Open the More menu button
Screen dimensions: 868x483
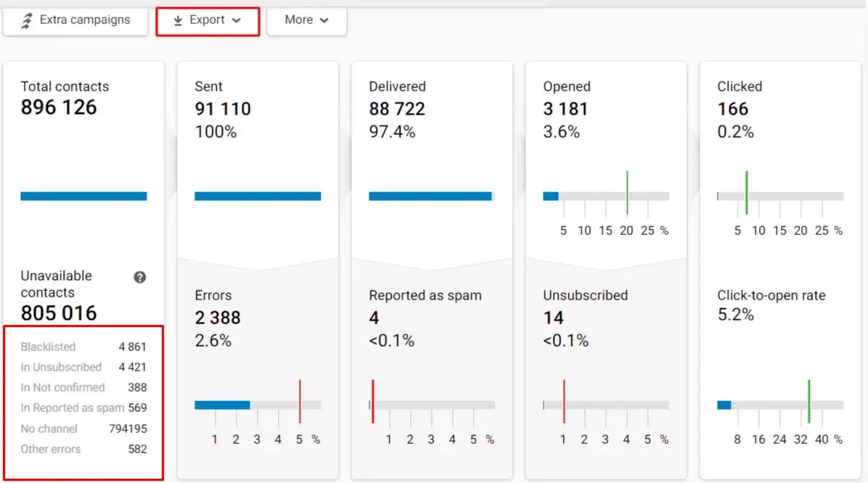click(x=306, y=20)
